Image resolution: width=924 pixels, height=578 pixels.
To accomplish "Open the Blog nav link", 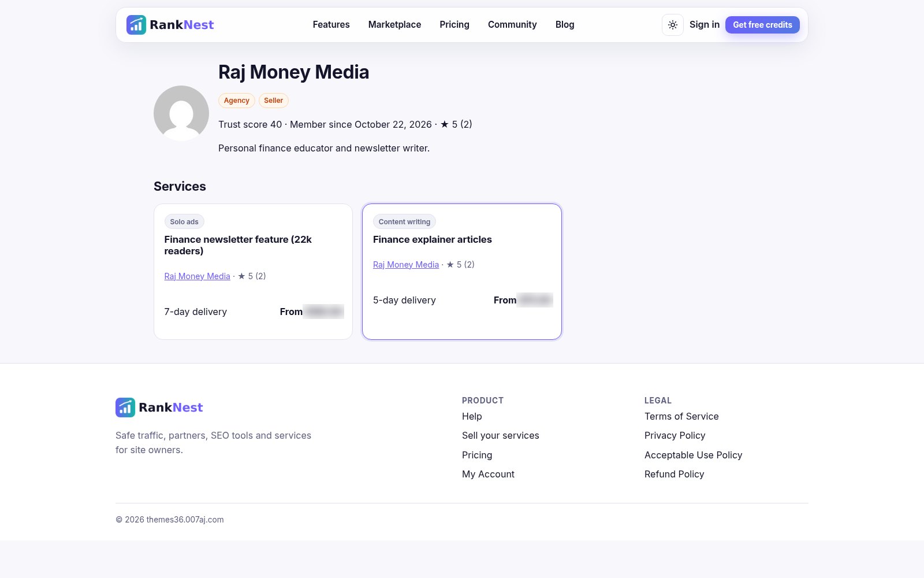I will 565,25.
